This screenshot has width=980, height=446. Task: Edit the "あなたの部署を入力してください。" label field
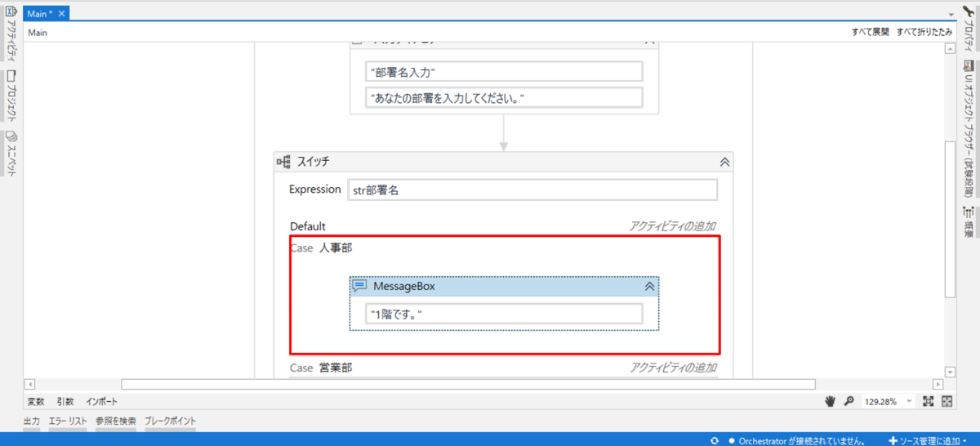coord(505,98)
